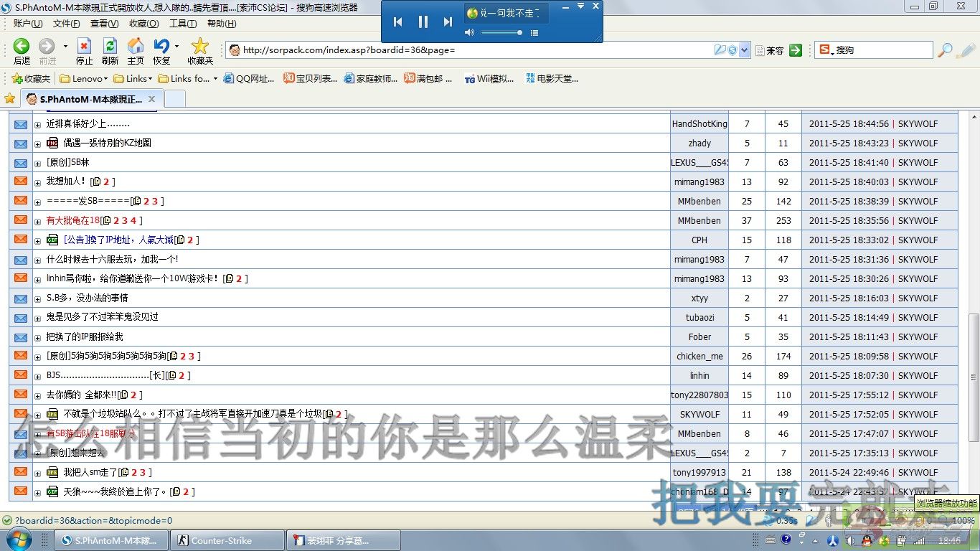Click the 恢复 undo-close icon

tap(161, 47)
